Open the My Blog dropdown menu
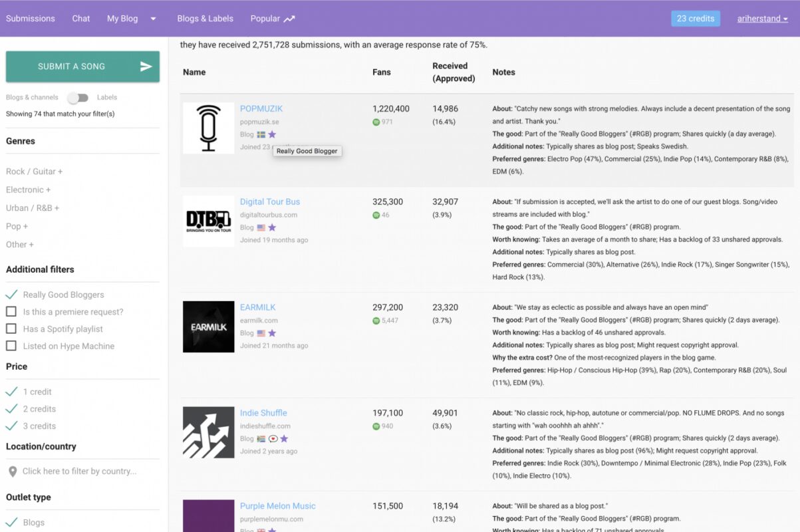Screen dimensions: 800x532 click(132, 19)
